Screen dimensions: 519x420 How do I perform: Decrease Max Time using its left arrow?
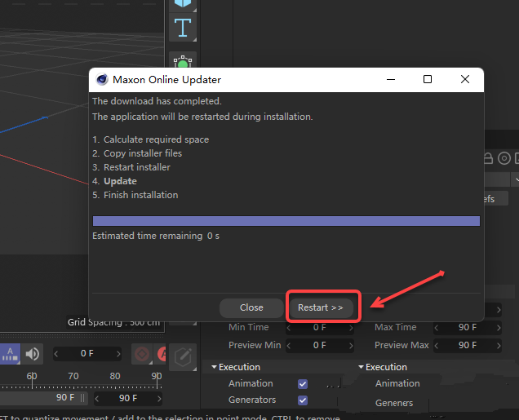pyautogui.click(x=437, y=328)
